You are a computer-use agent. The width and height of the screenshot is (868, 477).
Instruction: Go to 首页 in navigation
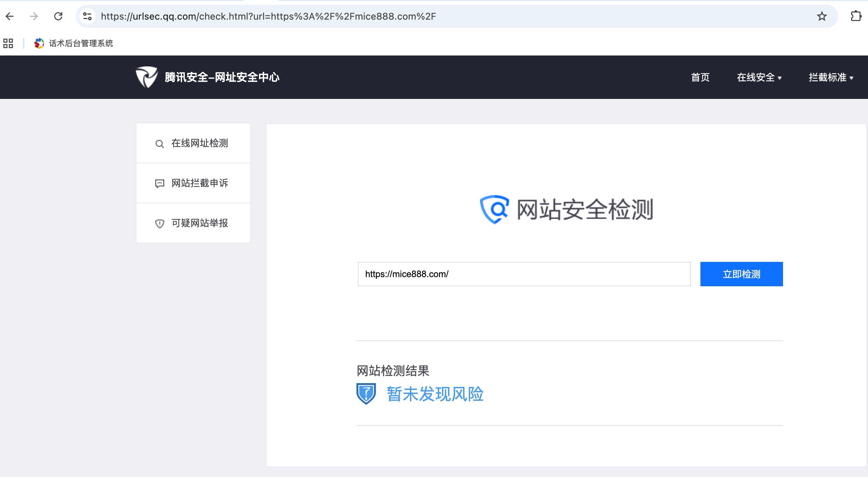coord(700,78)
